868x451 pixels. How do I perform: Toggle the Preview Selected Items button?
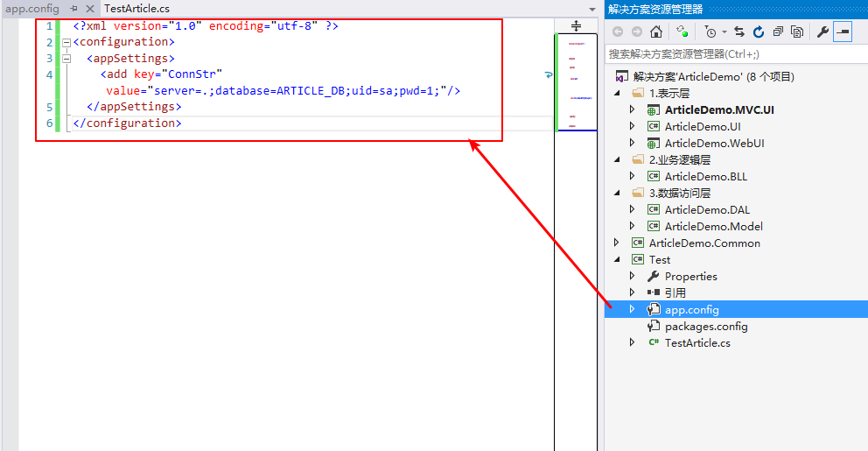pos(843,32)
